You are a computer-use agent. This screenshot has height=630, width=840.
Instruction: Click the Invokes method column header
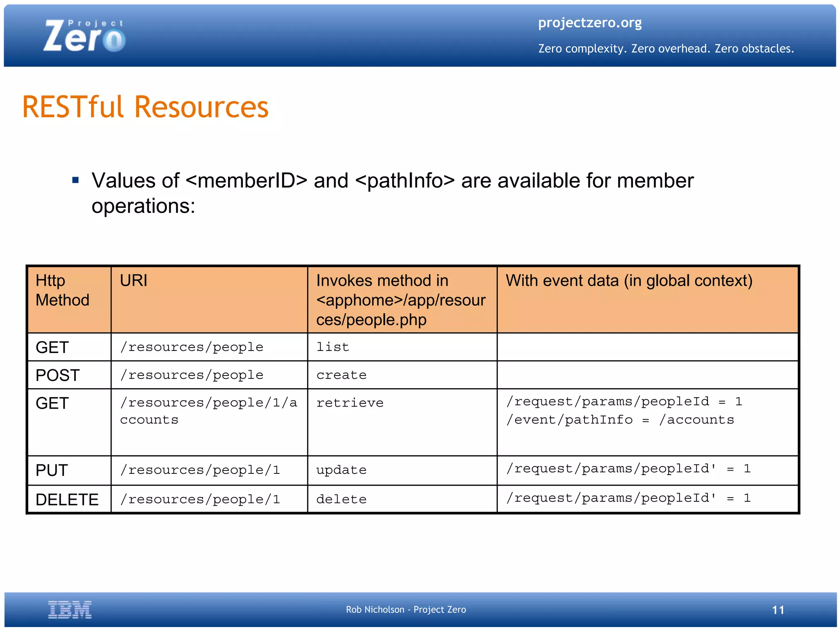click(401, 300)
